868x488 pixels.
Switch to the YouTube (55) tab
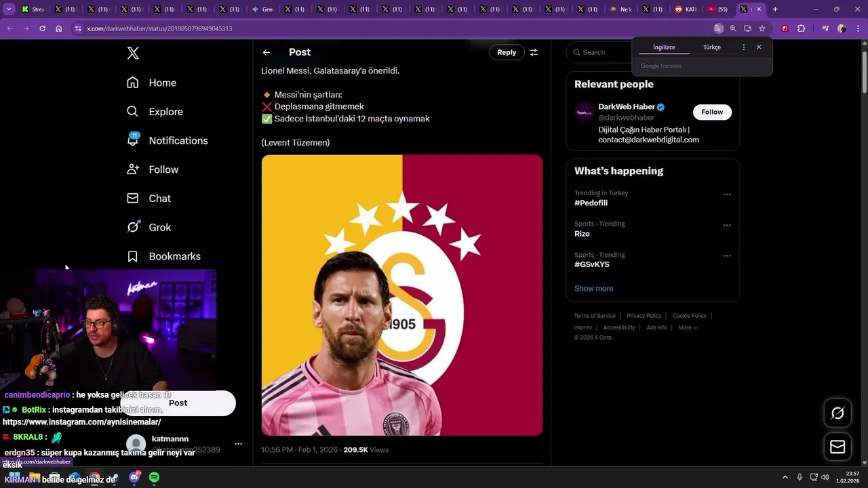click(718, 9)
